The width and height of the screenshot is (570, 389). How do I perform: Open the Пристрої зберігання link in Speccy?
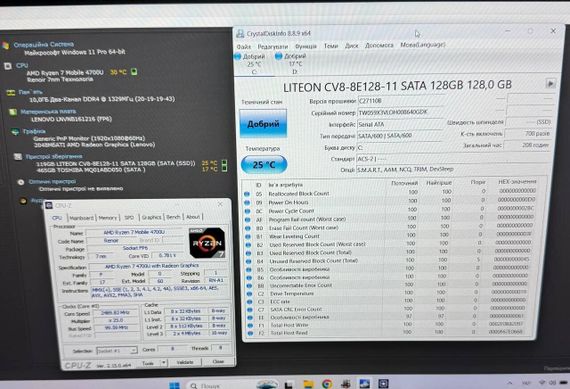[x=54, y=157]
